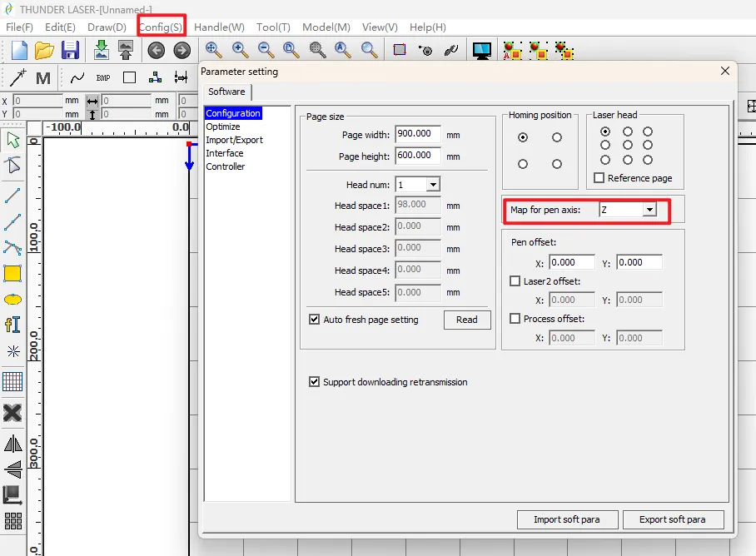This screenshot has width=756, height=556.
Task: Select Optimize in the settings list
Action: click(x=223, y=127)
